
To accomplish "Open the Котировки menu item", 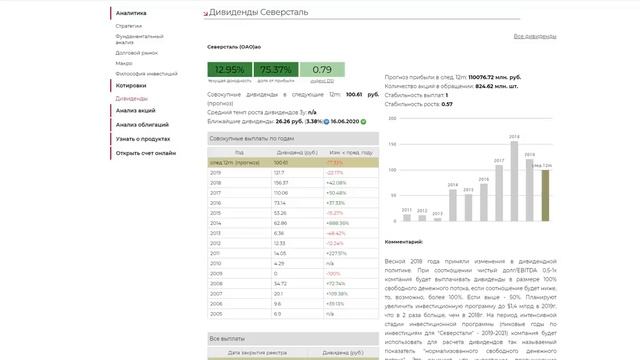I will (x=131, y=86).
